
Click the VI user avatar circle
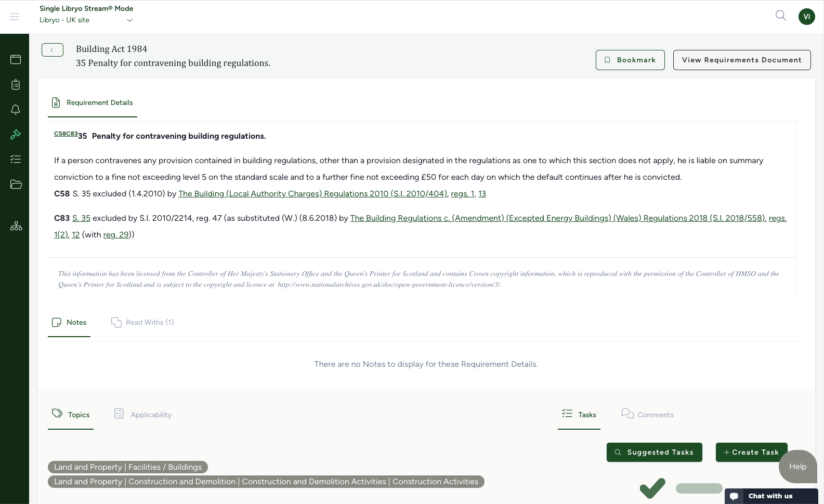coord(806,16)
